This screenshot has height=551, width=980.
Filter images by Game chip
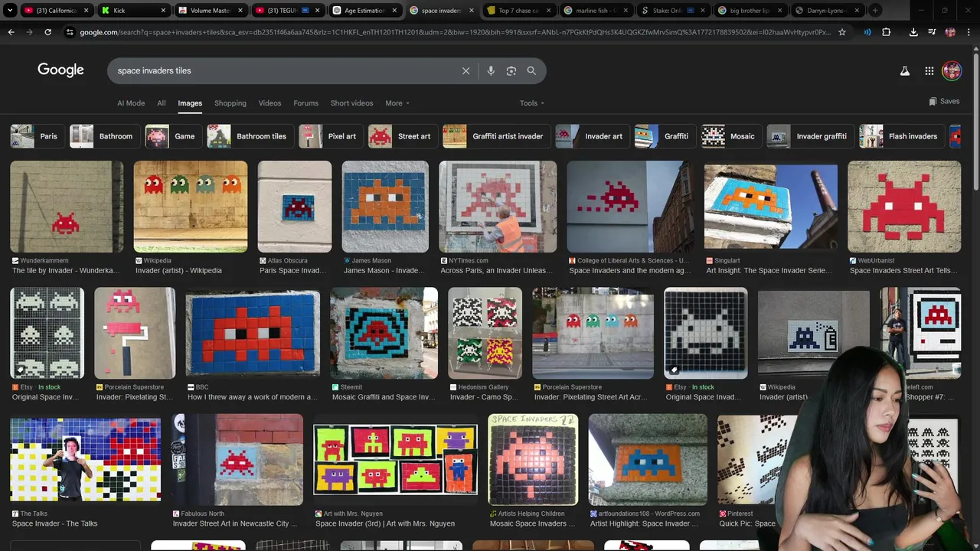click(x=172, y=136)
